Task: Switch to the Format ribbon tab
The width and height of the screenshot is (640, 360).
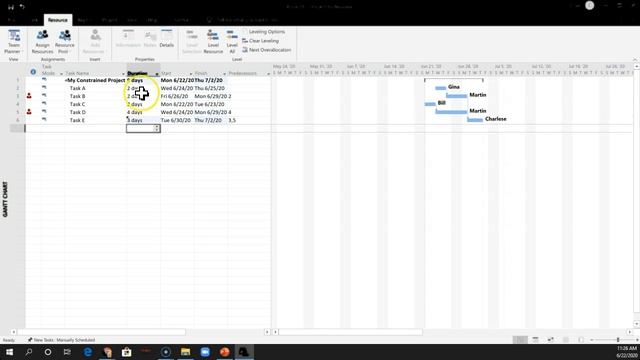Action: coord(182,20)
